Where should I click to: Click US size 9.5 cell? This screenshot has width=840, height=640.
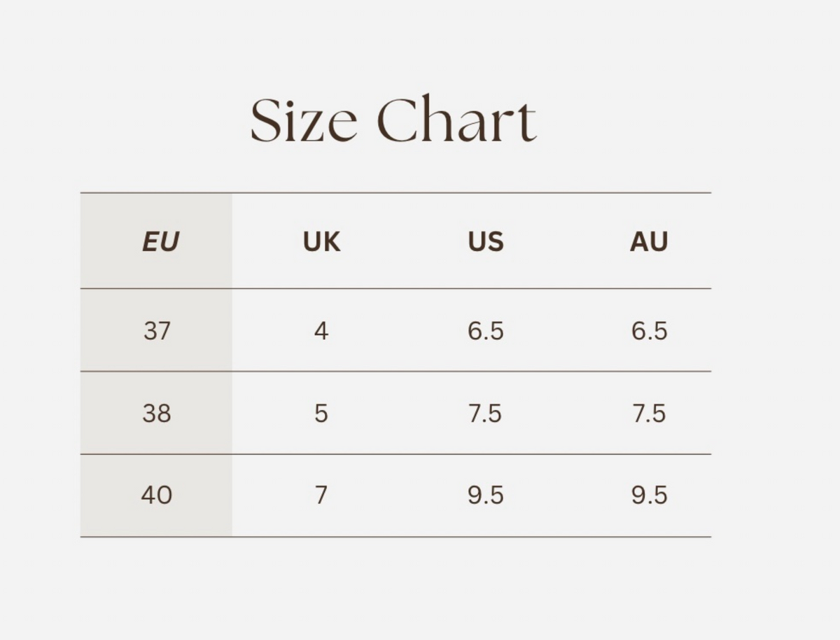click(486, 495)
